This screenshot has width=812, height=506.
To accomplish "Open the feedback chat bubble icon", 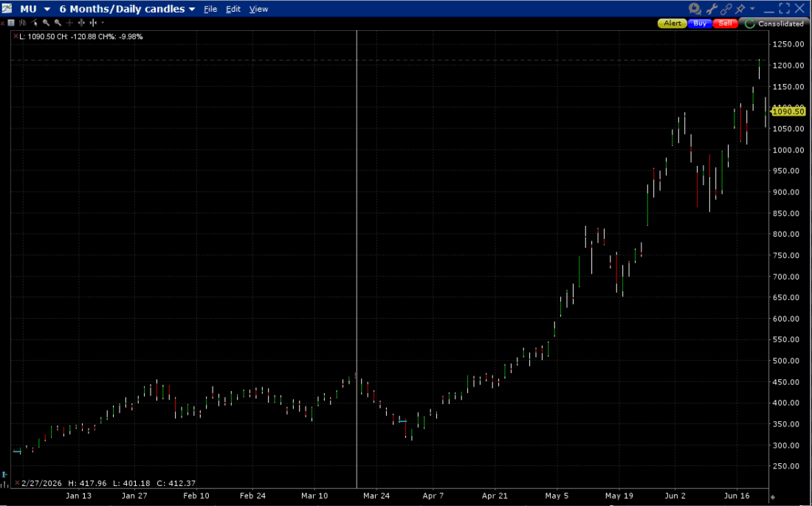I will [695, 9].
